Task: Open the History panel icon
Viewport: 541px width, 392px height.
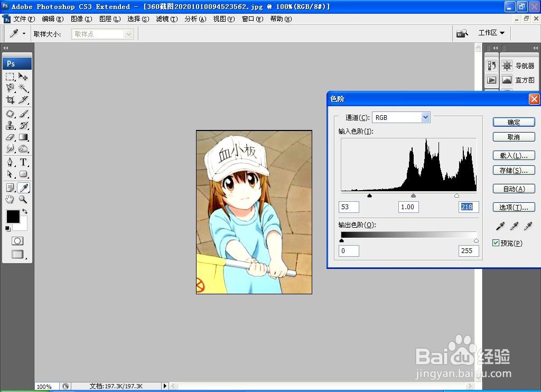Action: [x=492, y=66]
